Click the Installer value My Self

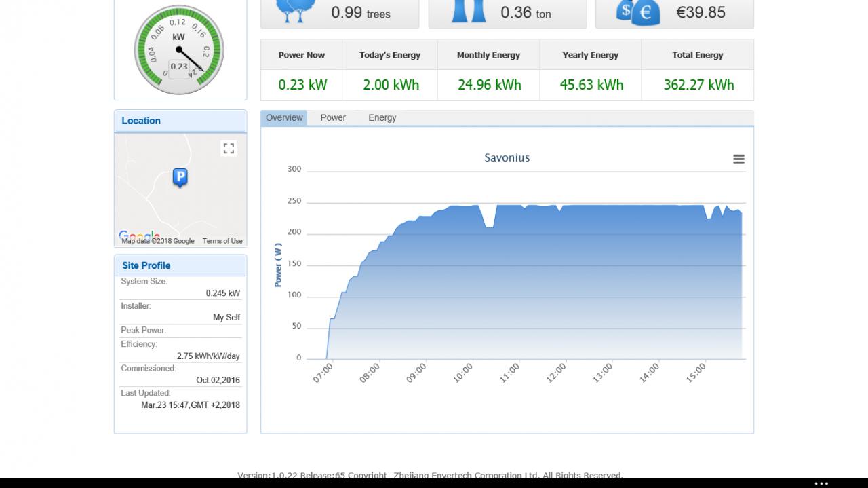(x=226, y=318)
